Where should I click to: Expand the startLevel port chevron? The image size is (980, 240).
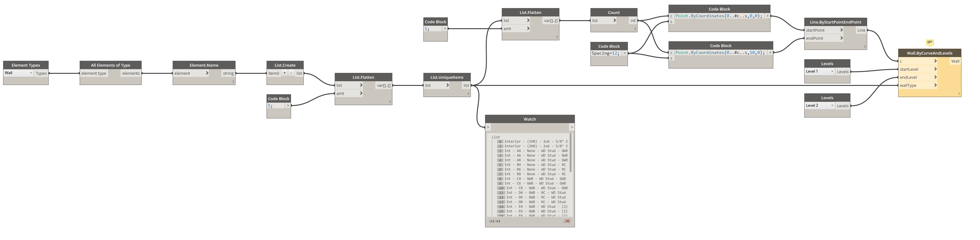[935, 69]
